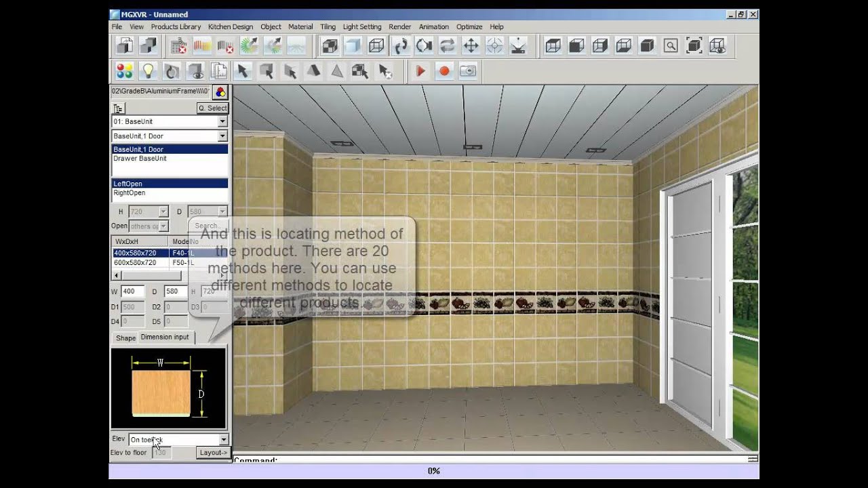
Task: Click the wireframe cube with eye icon
Action: pos(717,46)
